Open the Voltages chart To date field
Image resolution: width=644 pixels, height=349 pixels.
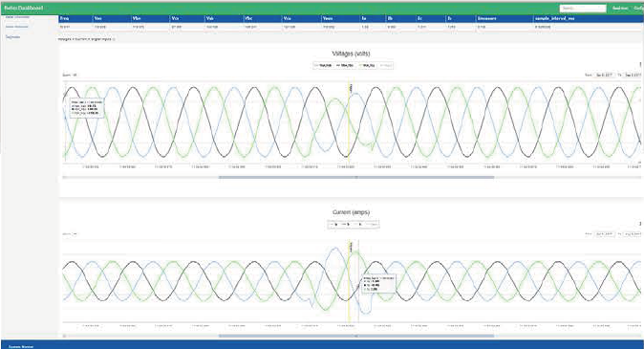click(x=633, y=76)
